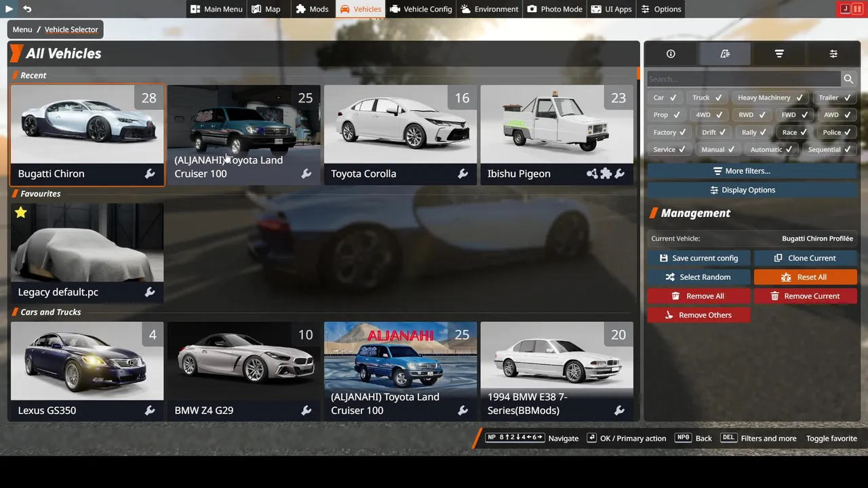Image resolution: width=868 pixels, height=488 pixels.
Task: Click wrench icon on Recent Land Cruiser card
Action: (307, 174)
